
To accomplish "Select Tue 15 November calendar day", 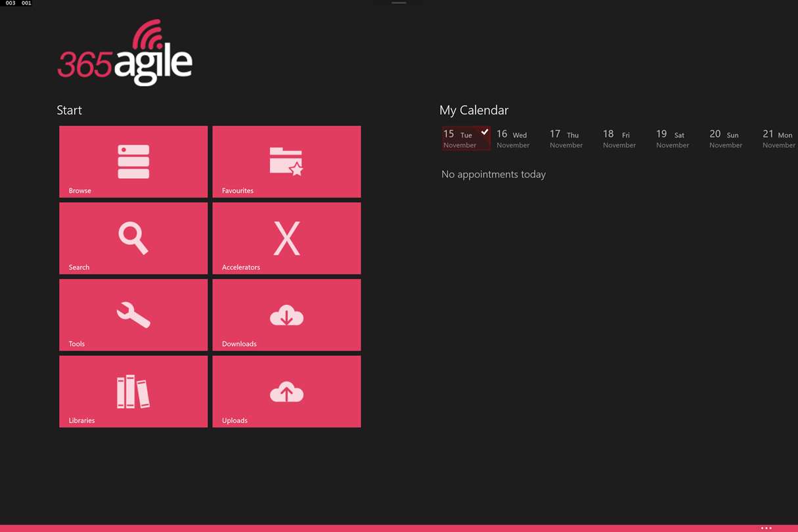I will (x=466, y=139).
